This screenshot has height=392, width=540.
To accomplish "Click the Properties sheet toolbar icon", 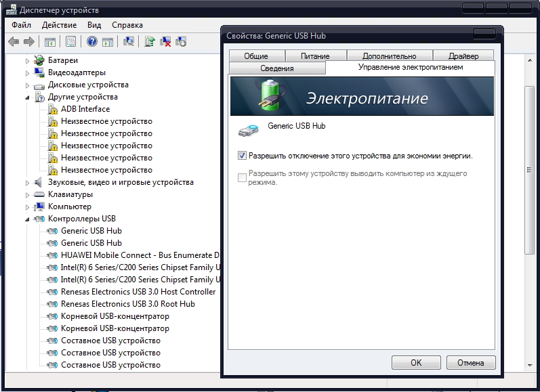I will (70, 42).
